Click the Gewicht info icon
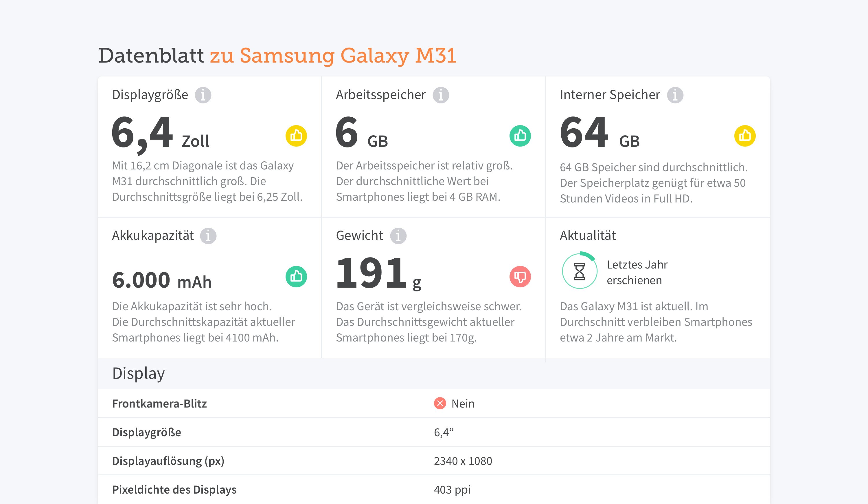Image resolution: width=868 pixels, height=504 pixels. click(398, 236)
